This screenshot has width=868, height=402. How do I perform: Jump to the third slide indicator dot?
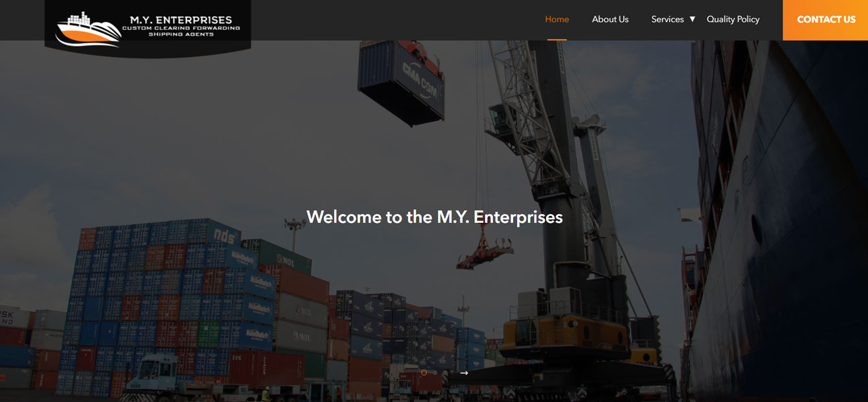(446, 373)
